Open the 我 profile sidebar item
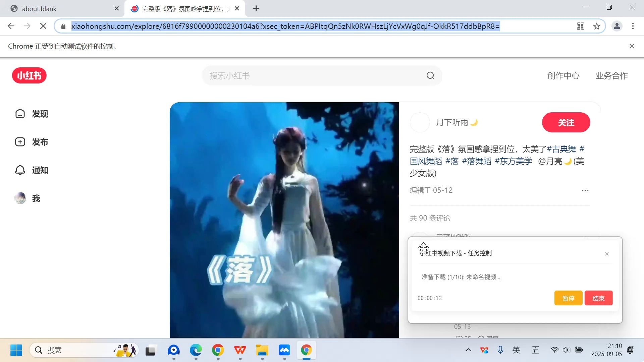Screen dimensions: 644x362 [x=27, y=198]
